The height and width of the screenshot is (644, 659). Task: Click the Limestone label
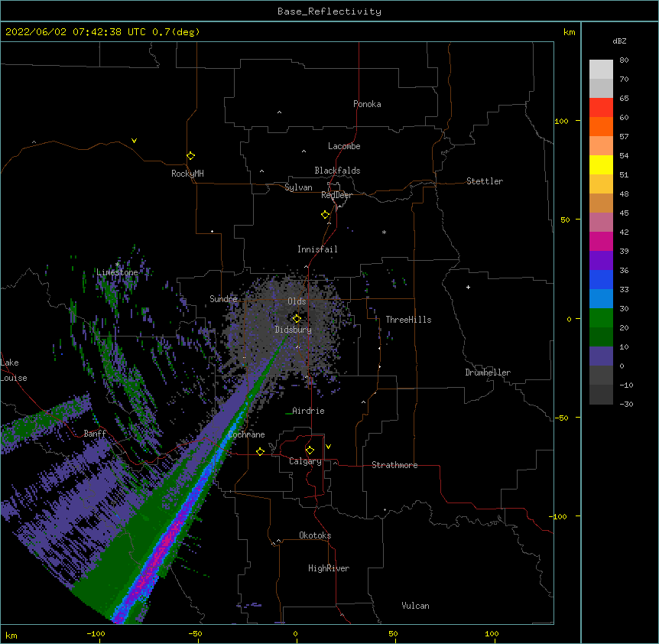click(117, 272)
